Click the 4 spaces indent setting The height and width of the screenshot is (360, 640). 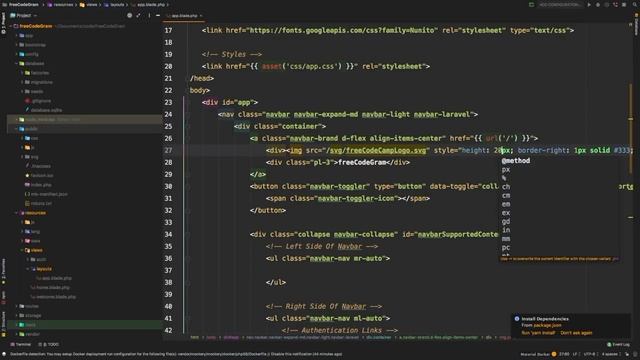[610, 354]
